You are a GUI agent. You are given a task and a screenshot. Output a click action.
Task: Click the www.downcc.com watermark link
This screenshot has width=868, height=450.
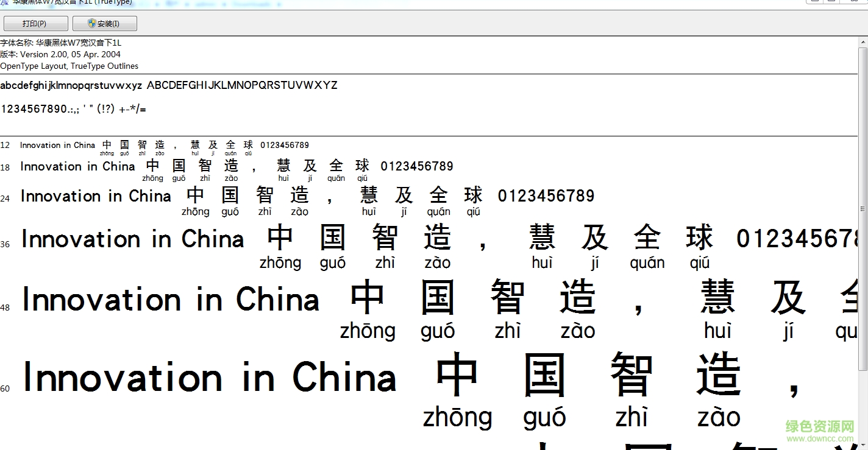pyautogui.click(x=820, y=438)
